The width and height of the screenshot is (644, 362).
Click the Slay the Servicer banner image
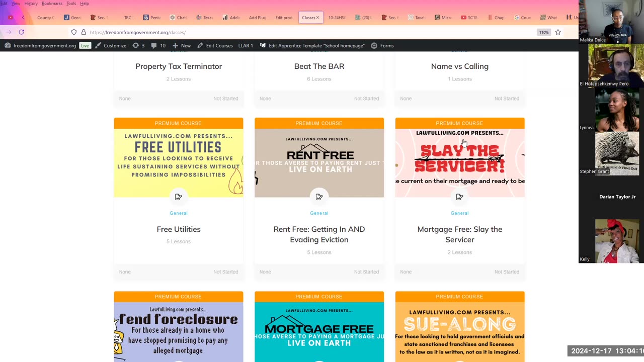coord(459,163)
